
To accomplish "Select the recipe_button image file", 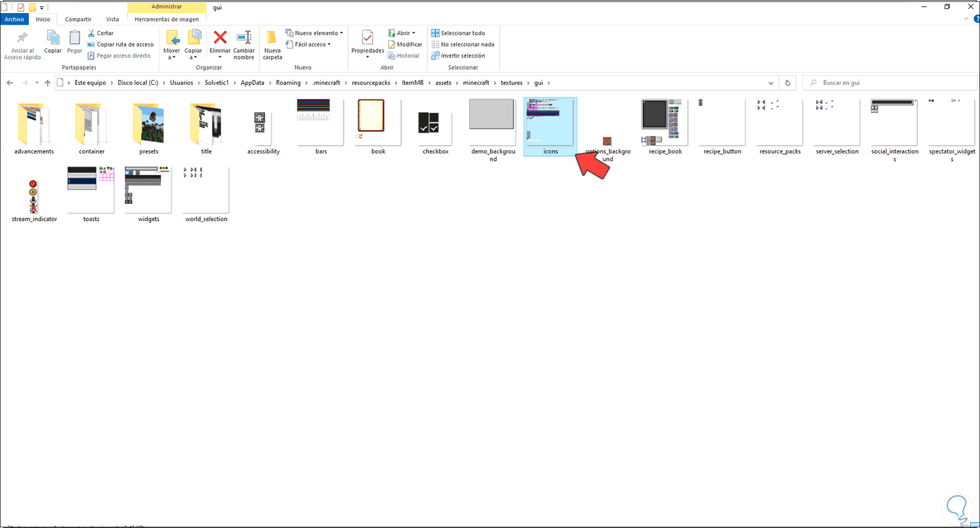I will [723, 128].
